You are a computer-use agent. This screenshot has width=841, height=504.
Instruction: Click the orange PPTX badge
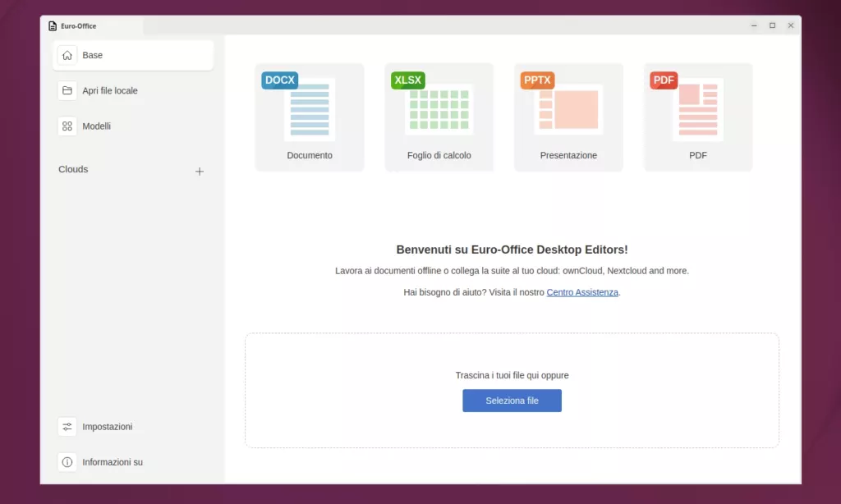pyautogui.click(x=537, y=80)
